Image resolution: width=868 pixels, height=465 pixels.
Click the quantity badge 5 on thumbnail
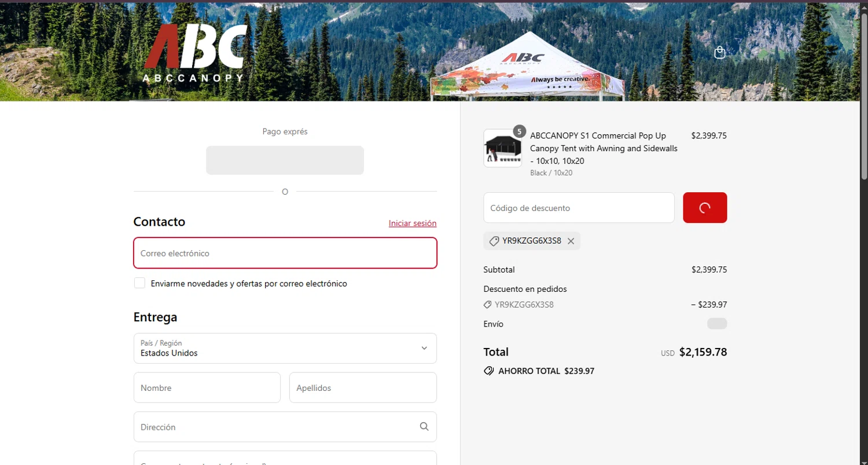520,131
